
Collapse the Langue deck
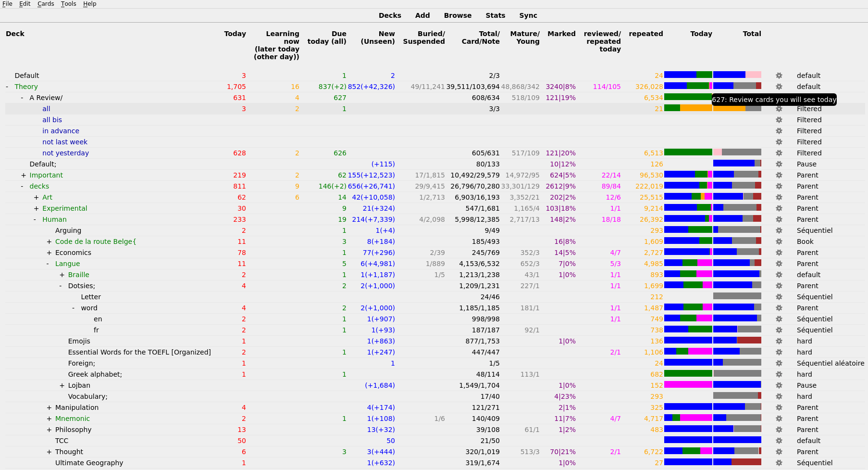[x=48, y=263]
